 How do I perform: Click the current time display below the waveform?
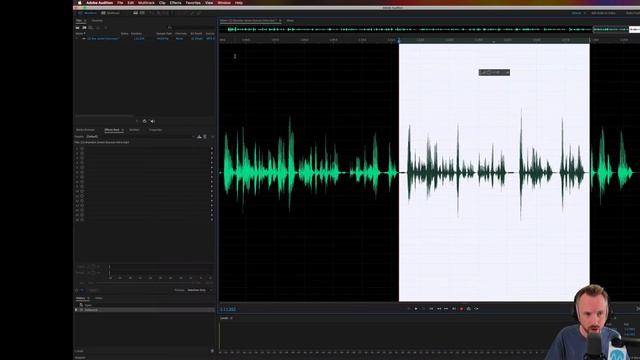(x=228, y=309)
